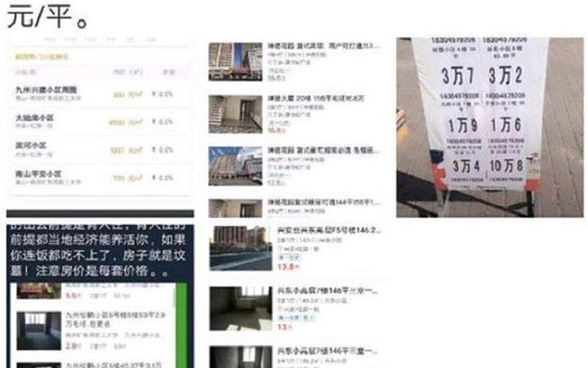Open the empty-room photo of the 13万 listing

click(x=241, y=308)
